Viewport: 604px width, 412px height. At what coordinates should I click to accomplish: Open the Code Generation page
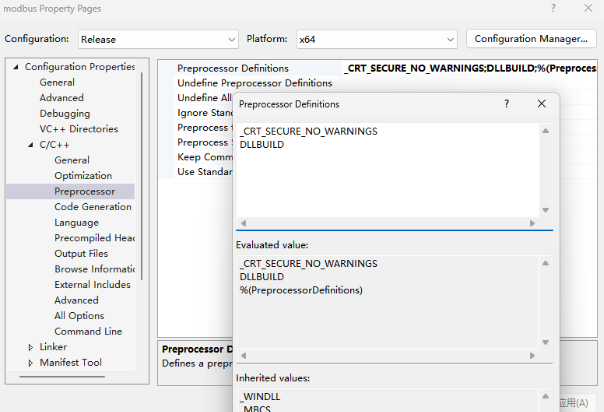pos(93,207)
